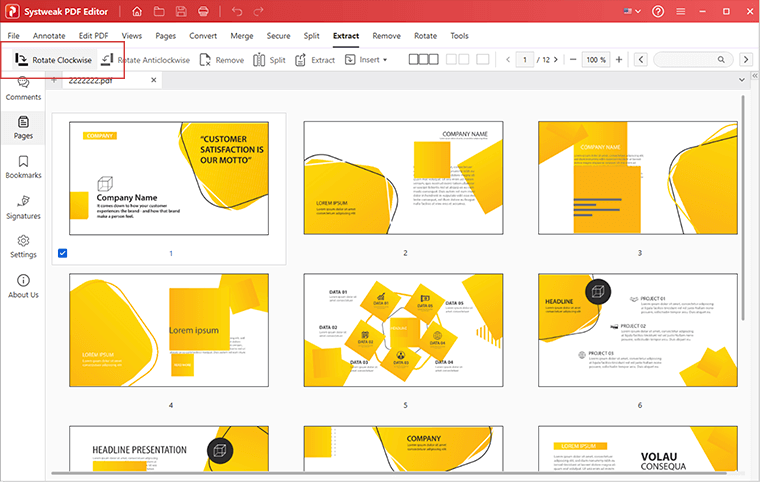Open the Settings sidebar panel
The width and height of the screenshot is (760, 482).
[23, 247]
